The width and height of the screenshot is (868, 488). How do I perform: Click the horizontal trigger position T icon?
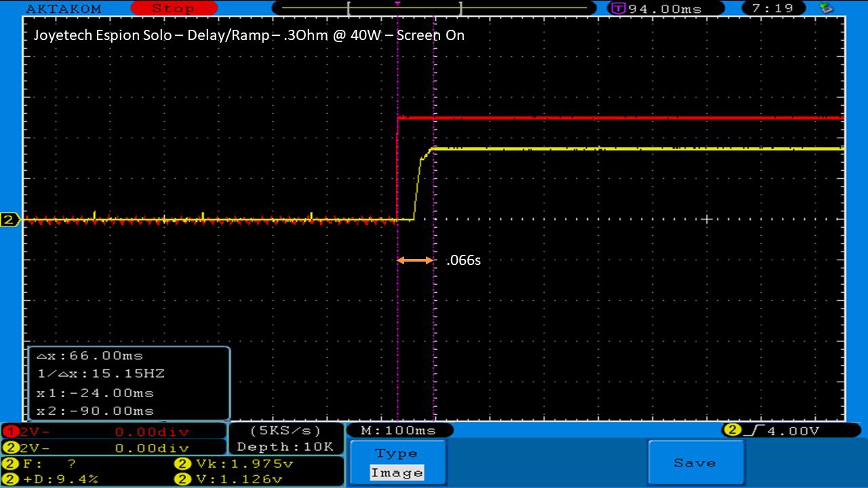pos(618,9)
